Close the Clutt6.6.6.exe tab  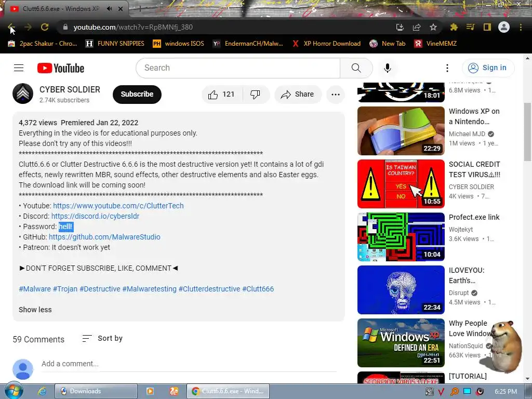point(121,9)
